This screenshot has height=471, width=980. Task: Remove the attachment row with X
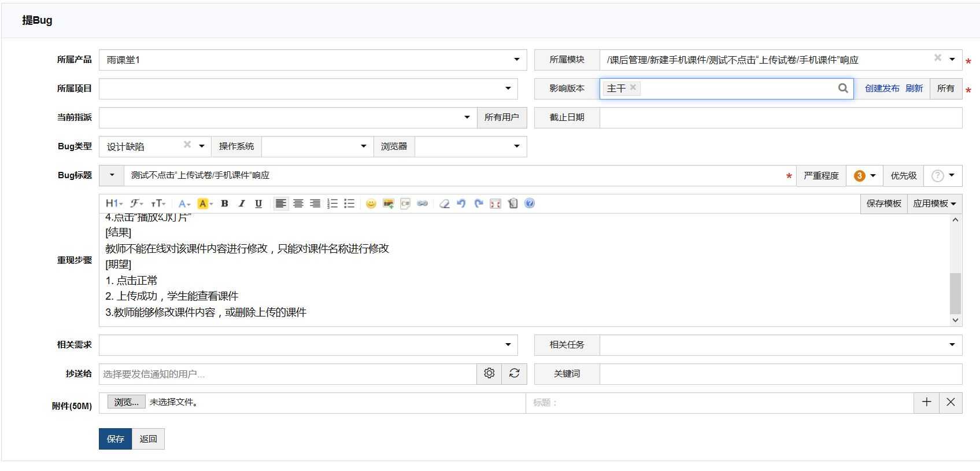[x=951, y=402]
